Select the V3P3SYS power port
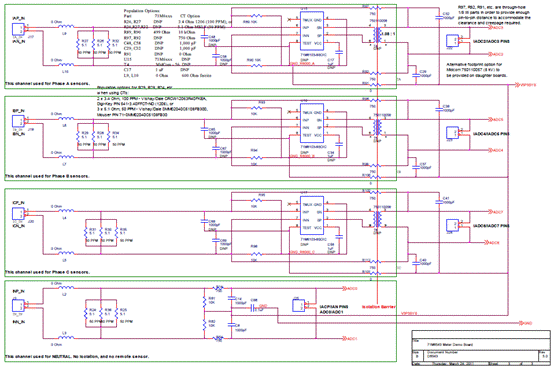This screenshot has width=554, height=369. tap(525, 85)
